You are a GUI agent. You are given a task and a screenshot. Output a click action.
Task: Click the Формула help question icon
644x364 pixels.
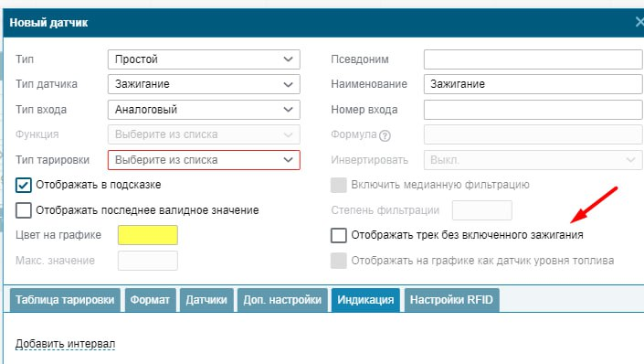pos(385,135)
